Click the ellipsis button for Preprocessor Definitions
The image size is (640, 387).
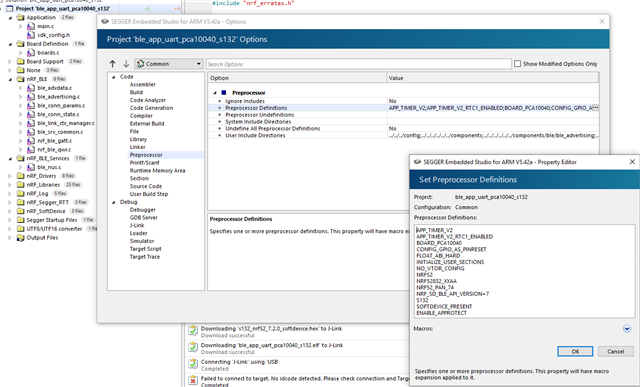595,108
